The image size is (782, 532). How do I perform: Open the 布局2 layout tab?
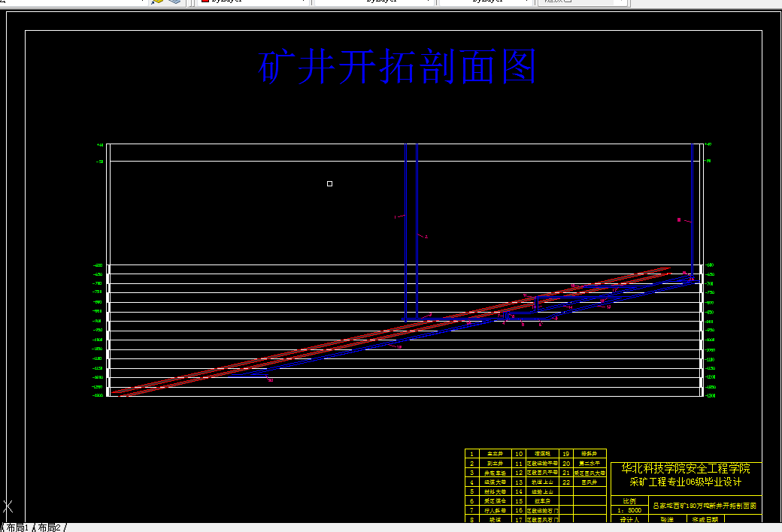pos(49,527)
